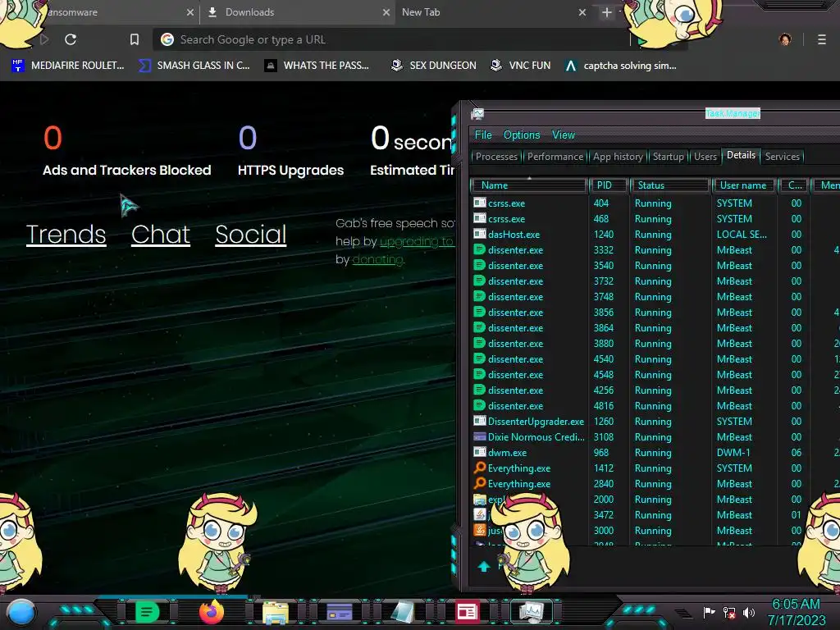
Task: Open the user profile avatar
Action: (x=785, y=39)
